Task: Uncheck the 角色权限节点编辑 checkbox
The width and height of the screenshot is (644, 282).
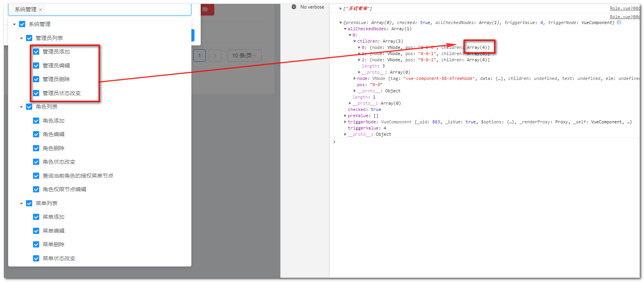Action: tap(36, 189)
